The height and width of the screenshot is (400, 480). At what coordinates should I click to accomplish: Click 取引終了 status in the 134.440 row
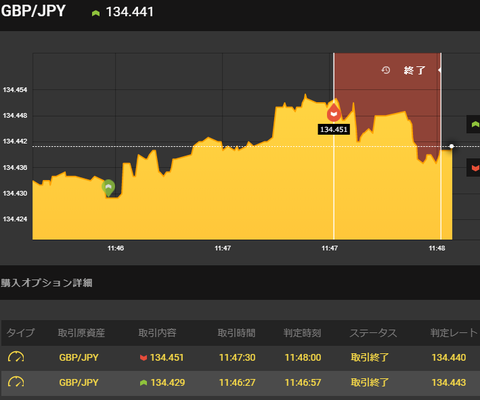[x=370, y=357]
